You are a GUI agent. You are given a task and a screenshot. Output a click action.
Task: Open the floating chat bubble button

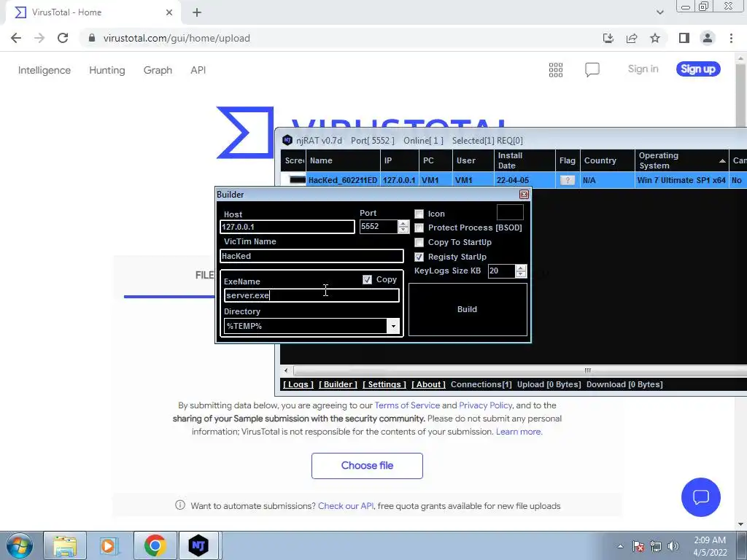tap(701, 497)
